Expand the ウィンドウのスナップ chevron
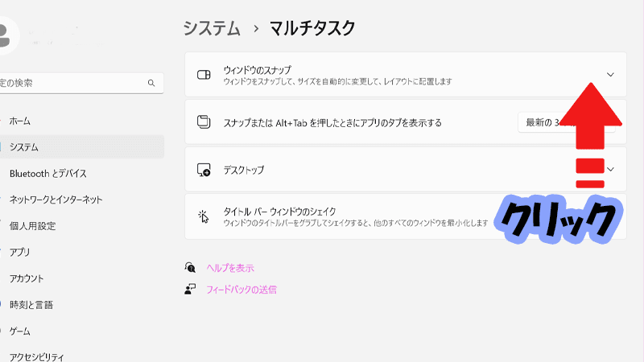The width and height of the screenshot is (644, 362). 610,75
